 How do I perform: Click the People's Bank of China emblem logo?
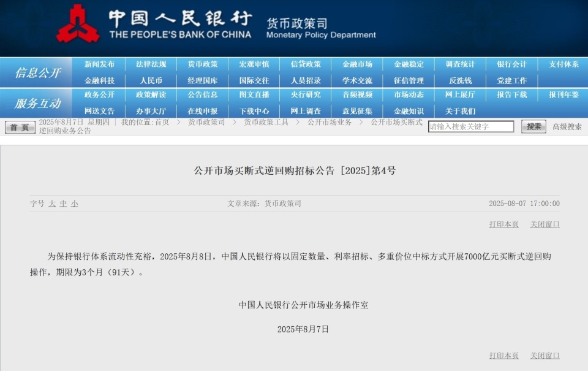tap(78, 26)
